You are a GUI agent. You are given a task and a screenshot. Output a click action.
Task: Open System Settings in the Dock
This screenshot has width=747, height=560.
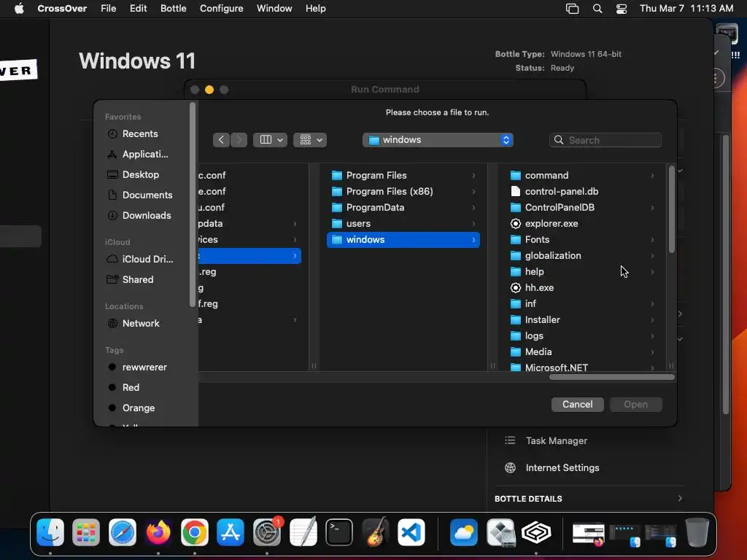(267, 532)
